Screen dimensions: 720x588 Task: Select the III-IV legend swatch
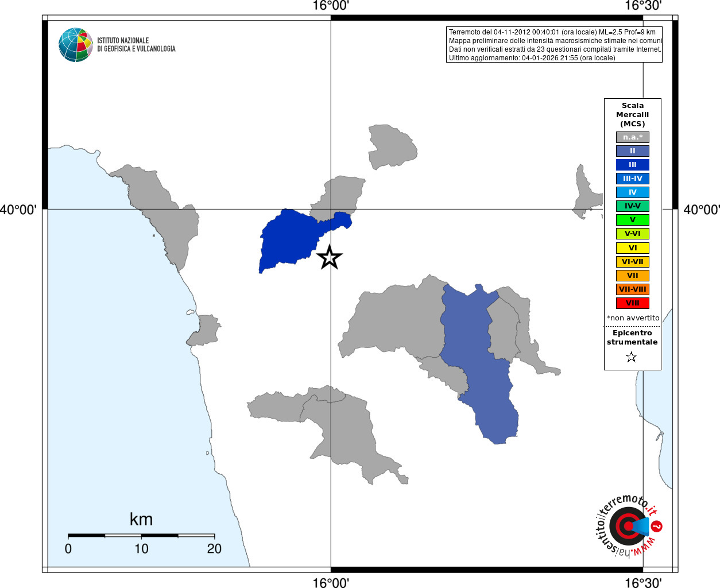point(633,179)
